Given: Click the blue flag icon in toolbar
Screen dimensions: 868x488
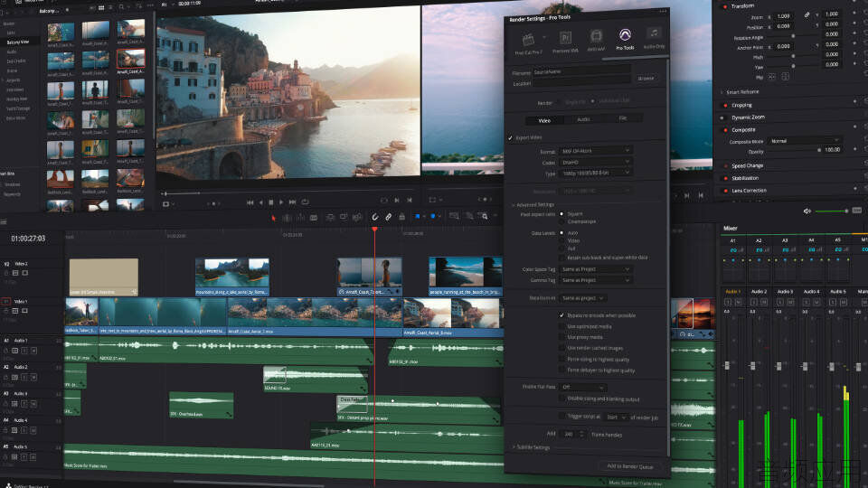Looking at the screenshot, I should (418, 216).
